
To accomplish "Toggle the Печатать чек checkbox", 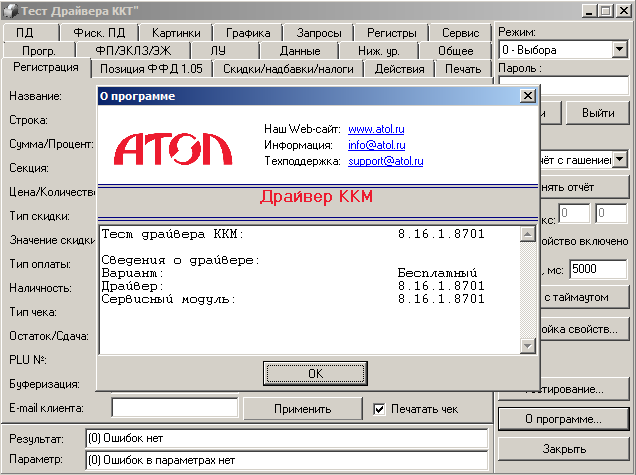I will pyautogui.click(x=379, y=409).
